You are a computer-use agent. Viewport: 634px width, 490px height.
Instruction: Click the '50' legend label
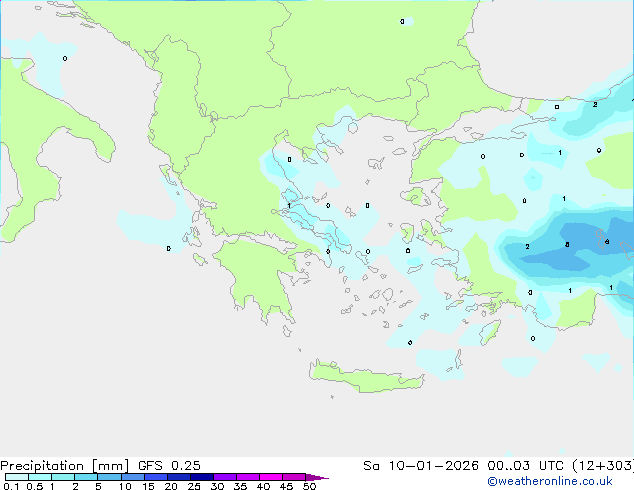(x=309, y=486)
